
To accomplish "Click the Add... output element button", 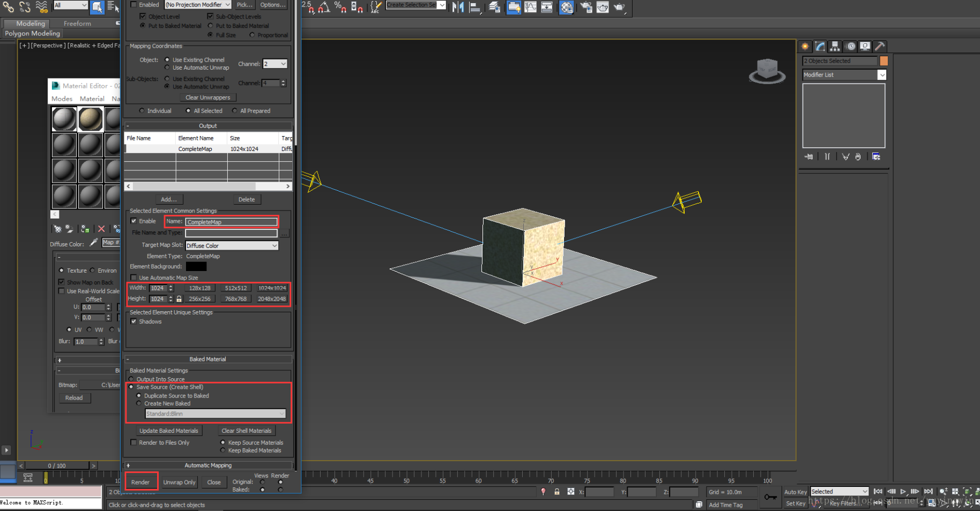I will (169, 199).
